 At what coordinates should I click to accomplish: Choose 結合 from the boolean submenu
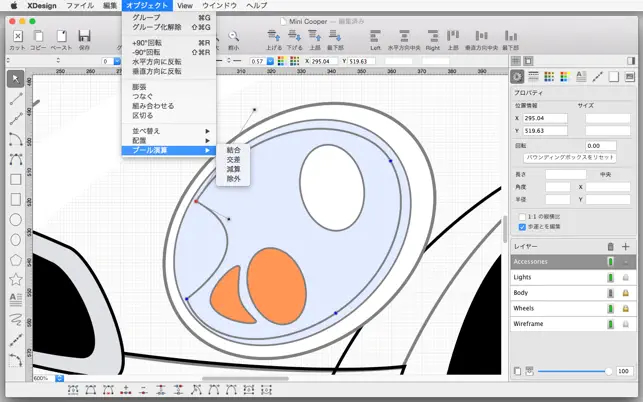tap(233, 150)
